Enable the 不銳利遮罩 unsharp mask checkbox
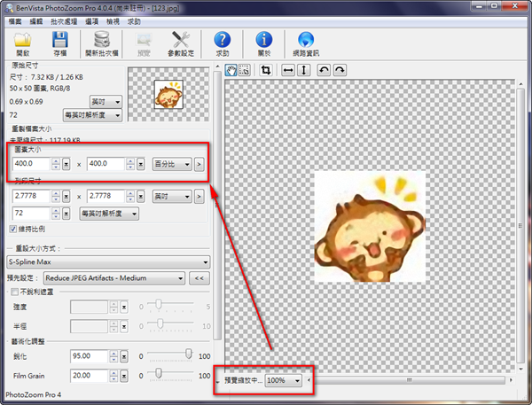 pos(12,292)
